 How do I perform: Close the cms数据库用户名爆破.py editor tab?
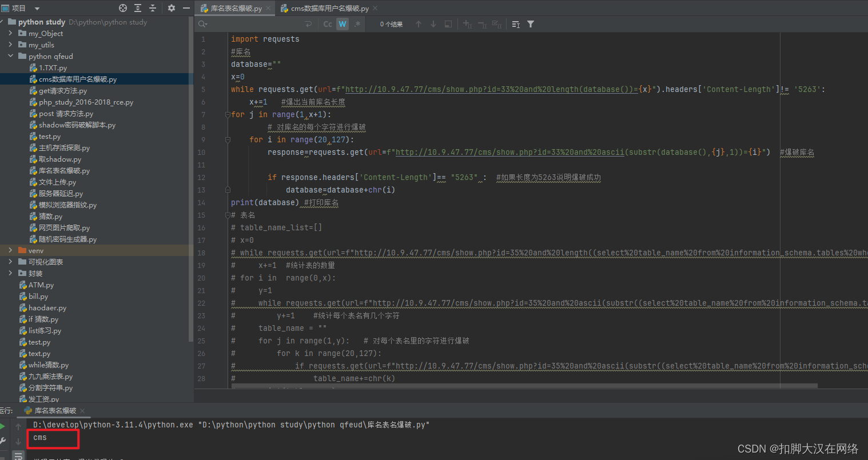[375, 9]
